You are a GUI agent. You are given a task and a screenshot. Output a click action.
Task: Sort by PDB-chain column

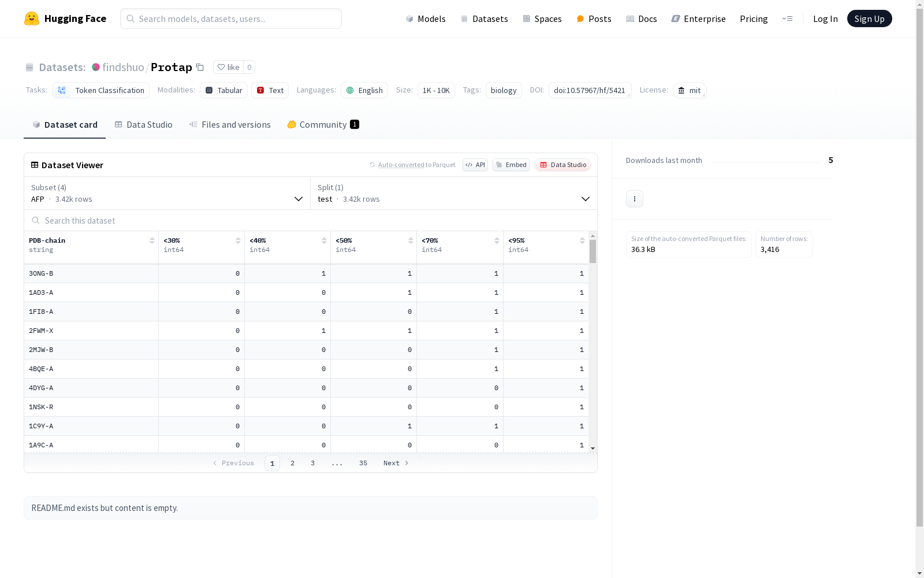(152, 240)
